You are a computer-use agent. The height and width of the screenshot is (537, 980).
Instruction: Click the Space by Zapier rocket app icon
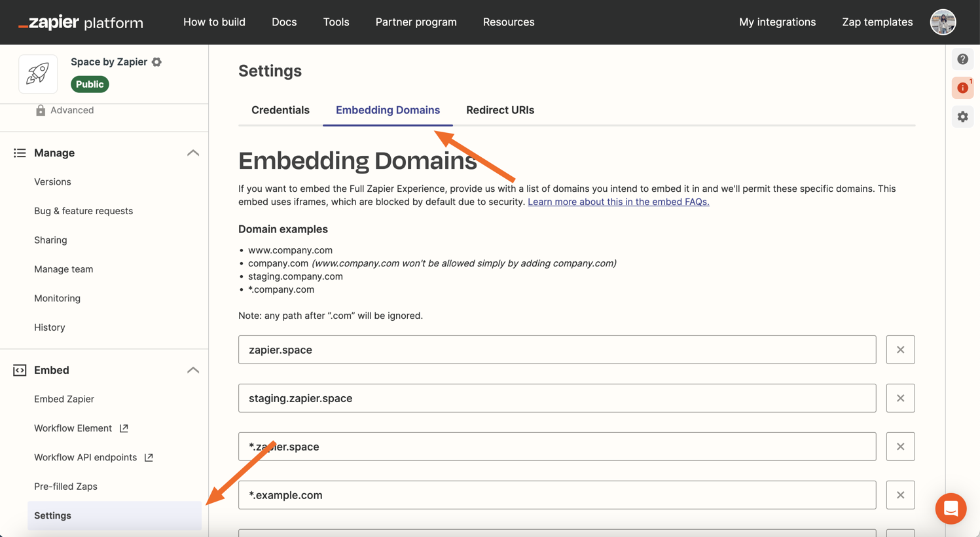pos(38,73)
